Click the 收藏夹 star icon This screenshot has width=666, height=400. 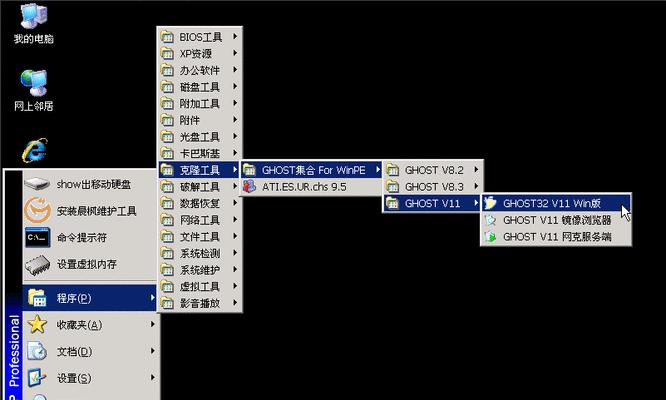(x=37, y=324)
